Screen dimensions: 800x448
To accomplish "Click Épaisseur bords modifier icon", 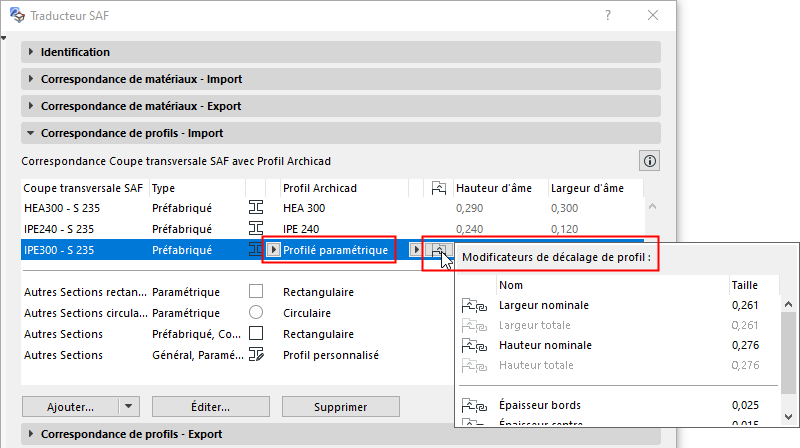I will [474, 406].
